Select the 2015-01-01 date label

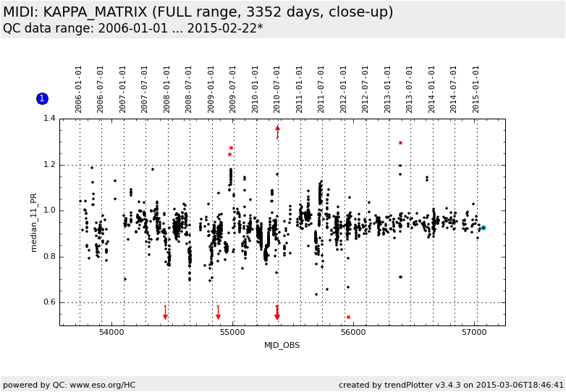click(476, 88)
